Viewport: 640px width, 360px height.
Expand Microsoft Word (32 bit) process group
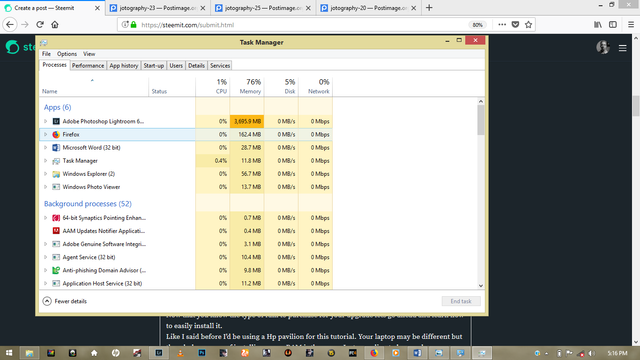[46, 147]
